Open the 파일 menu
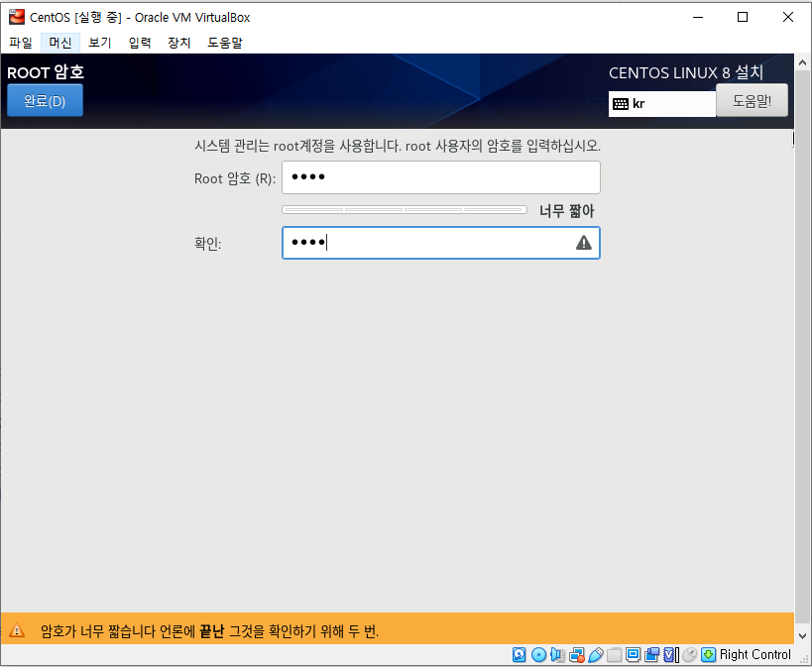Viewport: 812px width, 667px height. coord(21,43)
